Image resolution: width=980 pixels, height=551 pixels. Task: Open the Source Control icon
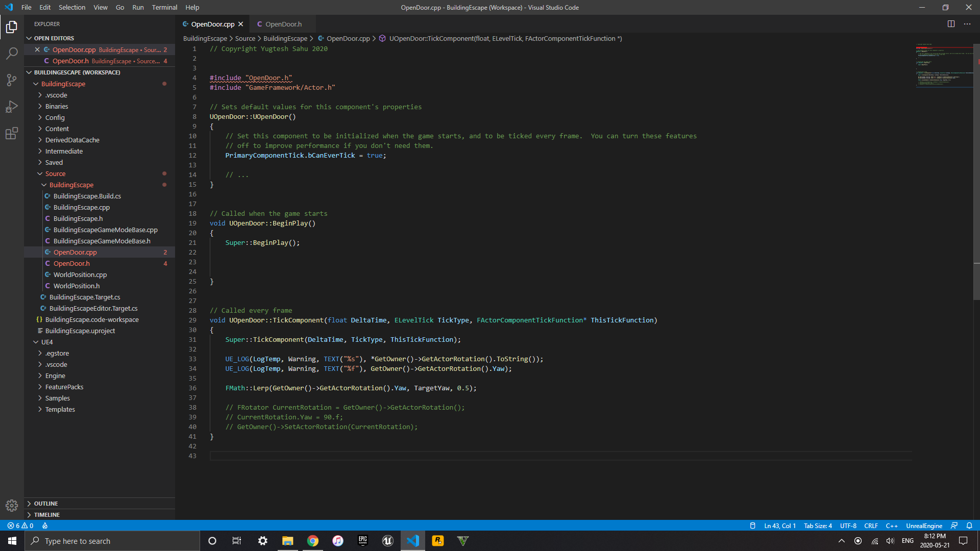click(x=11, y=80)
